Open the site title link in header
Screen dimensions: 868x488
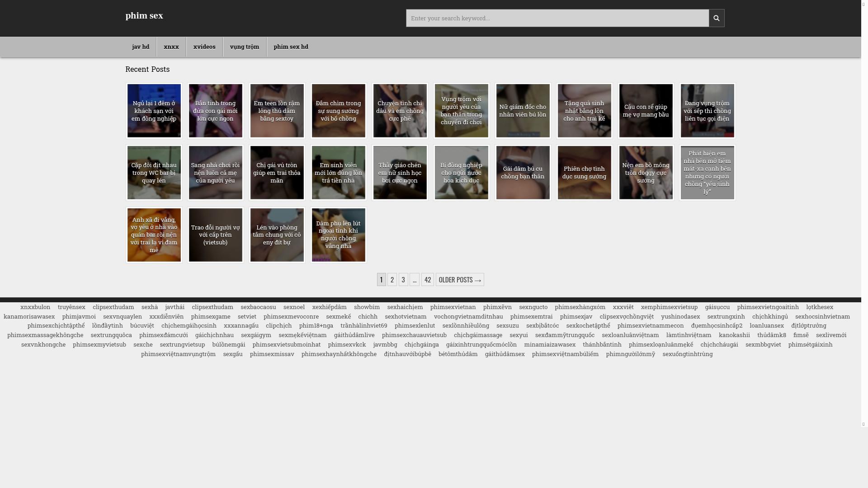(144, 16)
